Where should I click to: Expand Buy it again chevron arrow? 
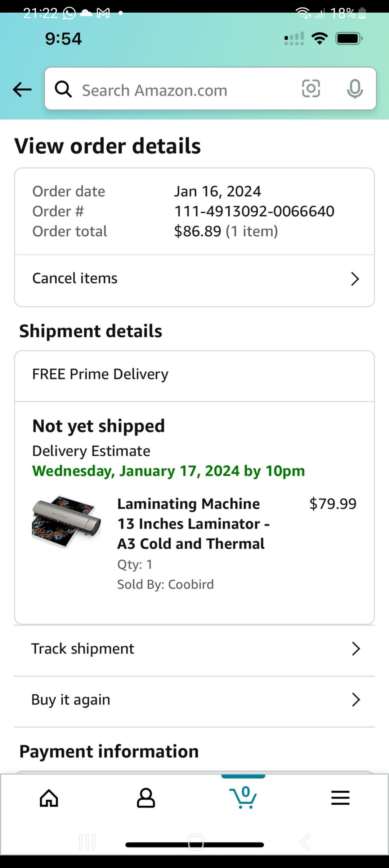356,700
